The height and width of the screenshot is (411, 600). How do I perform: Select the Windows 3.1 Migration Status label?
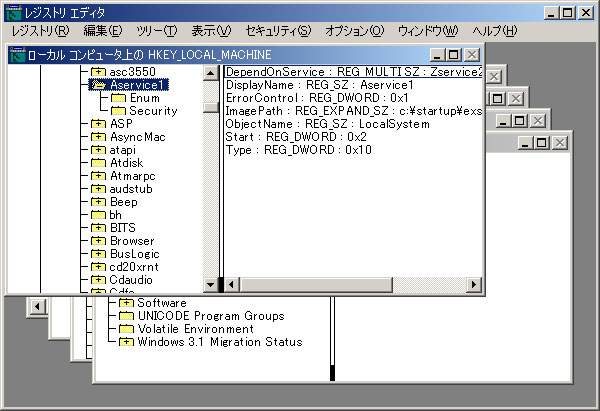[220, 342]
